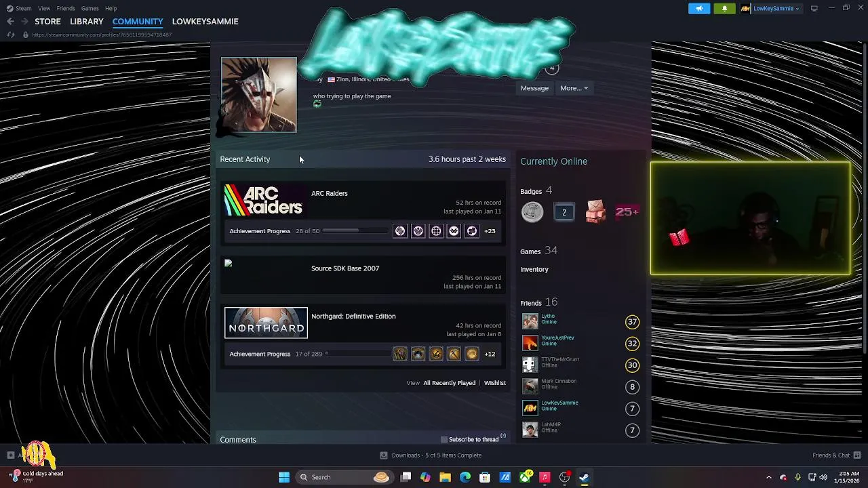Show the +23 more ARC Raiders achievements
The width and height of the screenshot is (868, 488).
coord(490,231)
